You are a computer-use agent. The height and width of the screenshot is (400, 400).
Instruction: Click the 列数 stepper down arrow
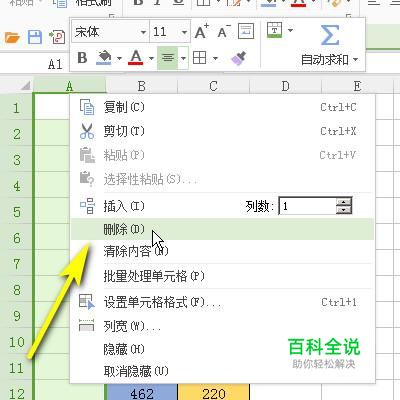click(344, 210)
